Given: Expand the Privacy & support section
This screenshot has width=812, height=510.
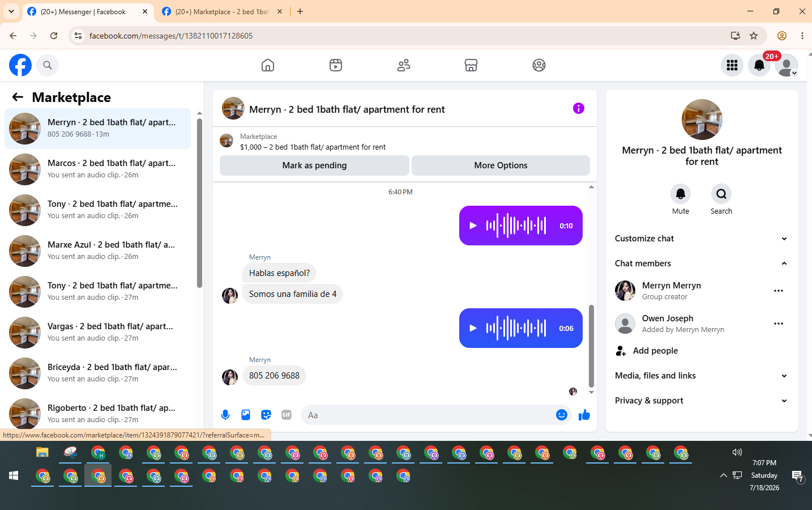Looking at the screenshot, I should (702, 401).
